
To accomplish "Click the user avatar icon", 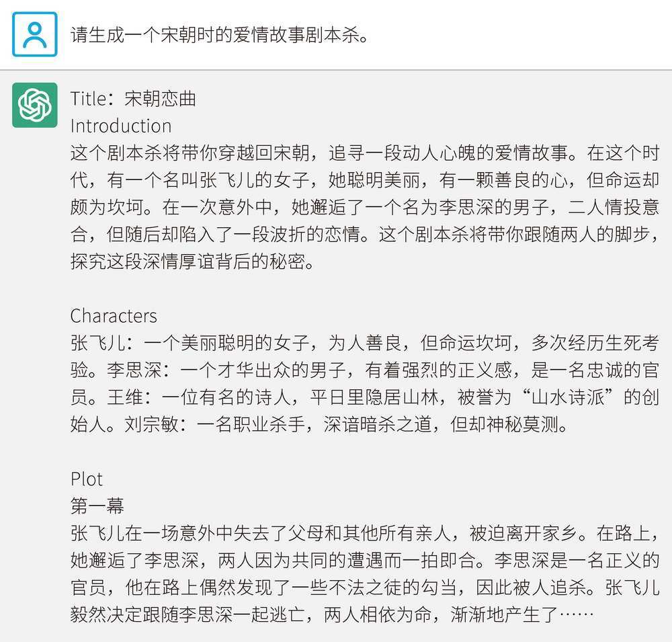I will 34,34.
